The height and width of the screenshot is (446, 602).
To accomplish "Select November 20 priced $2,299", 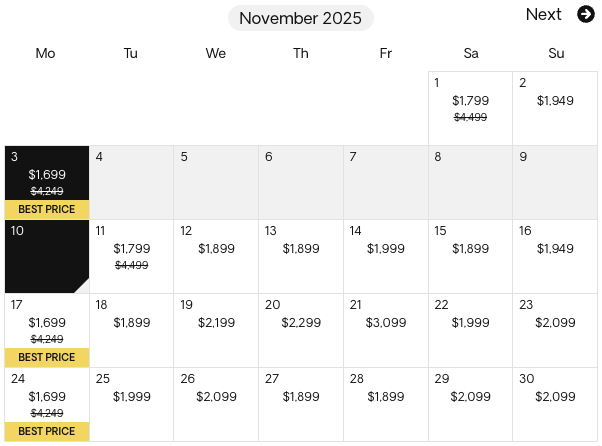I will (301, 330).
